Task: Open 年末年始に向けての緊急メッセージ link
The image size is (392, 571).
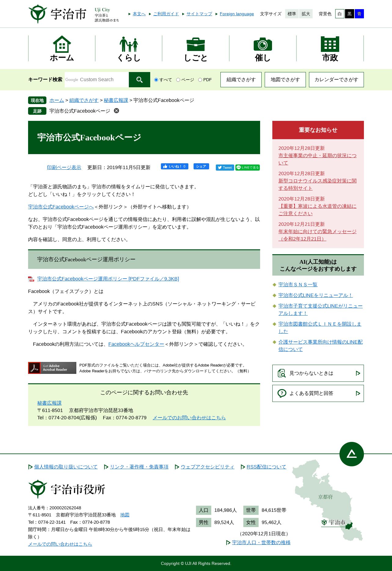Action: point(318,235)
